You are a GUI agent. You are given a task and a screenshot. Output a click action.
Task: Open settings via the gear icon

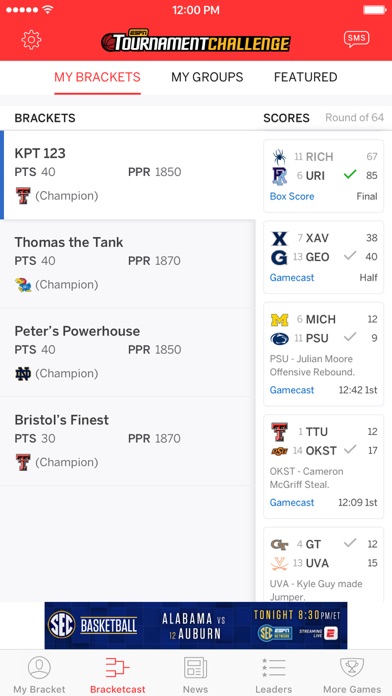point(31,40)
